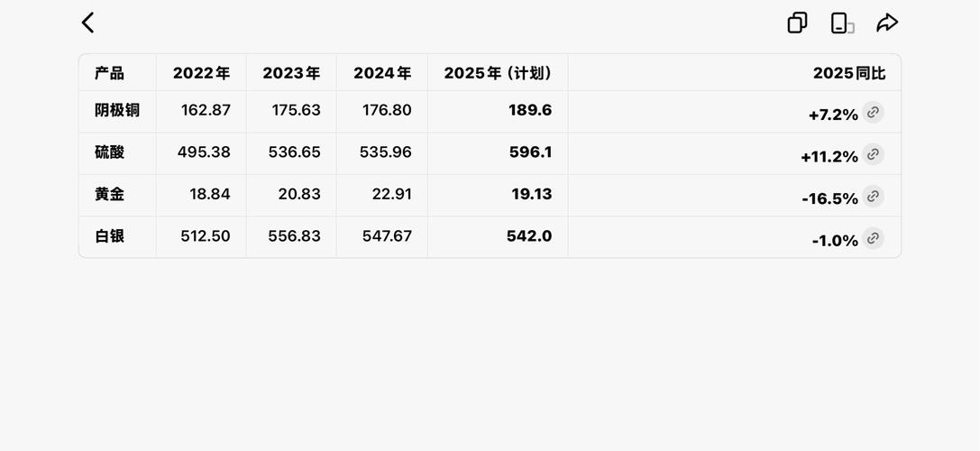Click the share arrow icon

[887, 23]
